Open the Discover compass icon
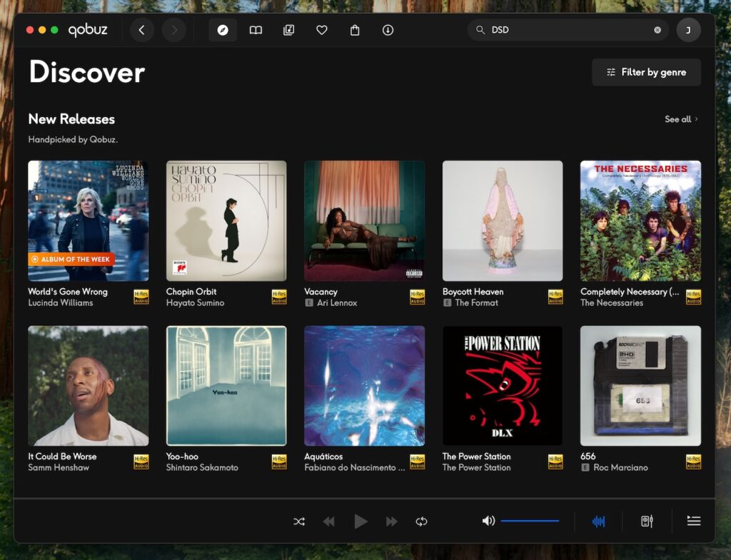731x560 pixels. [x=223, y=30]
